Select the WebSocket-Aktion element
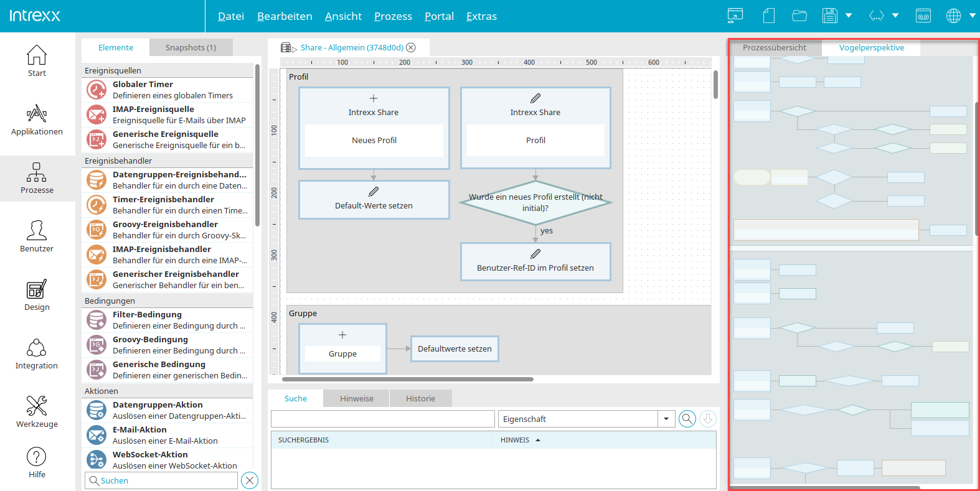 [167, 460]
